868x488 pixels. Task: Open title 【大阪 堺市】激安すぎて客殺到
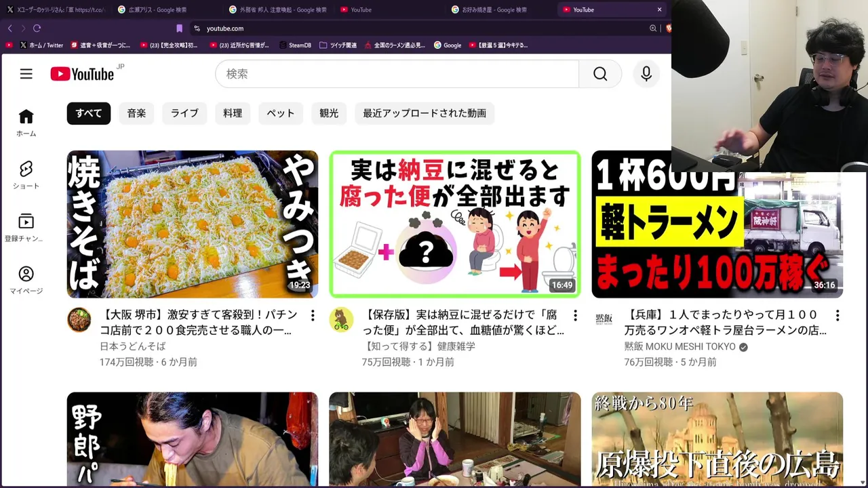199,323
